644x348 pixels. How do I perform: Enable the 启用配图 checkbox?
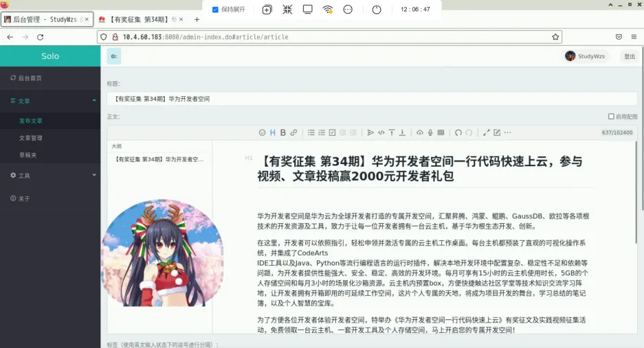click(611, 117)
